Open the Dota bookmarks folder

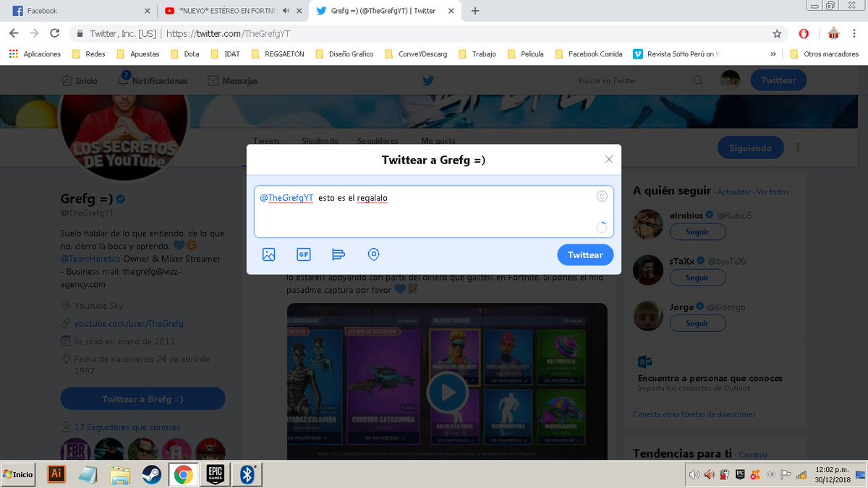pyautogui.click(x=185, y=53)
